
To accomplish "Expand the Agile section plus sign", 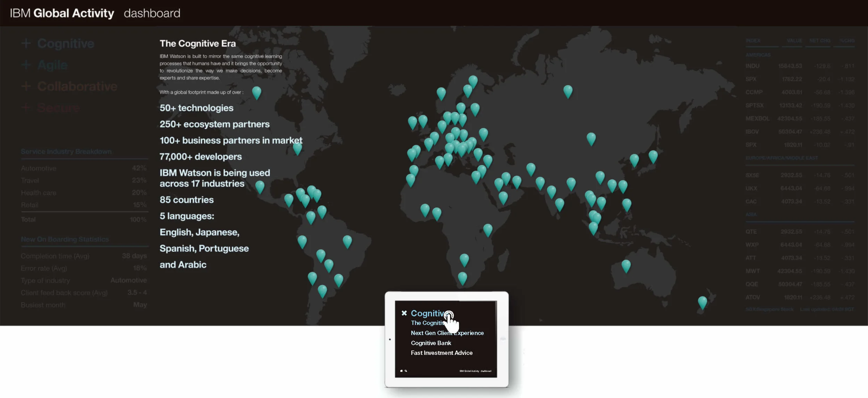I will (x=26, y=65).
